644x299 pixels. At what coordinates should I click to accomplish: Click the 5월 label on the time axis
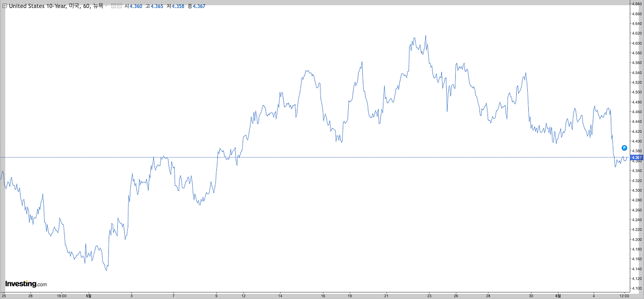click(x=89, y=296)
